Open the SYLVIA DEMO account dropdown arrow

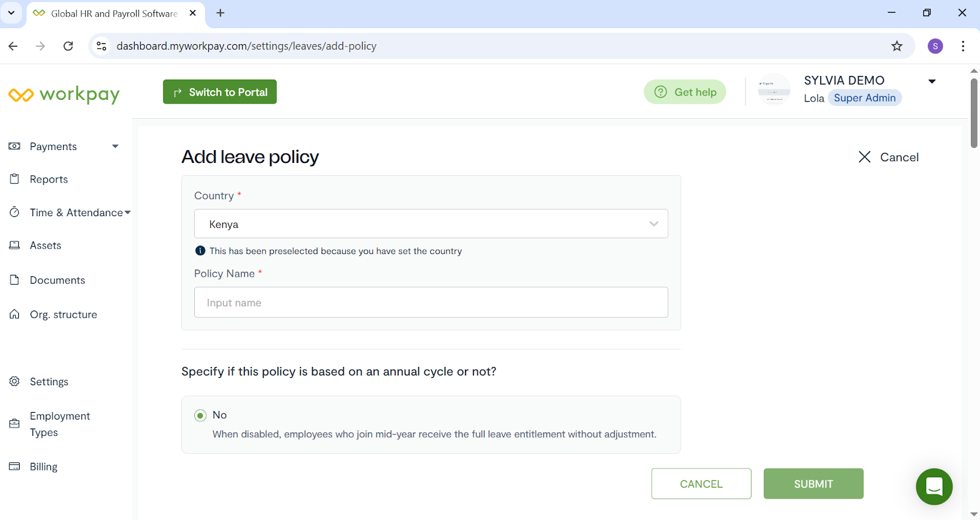pos(932,81)
